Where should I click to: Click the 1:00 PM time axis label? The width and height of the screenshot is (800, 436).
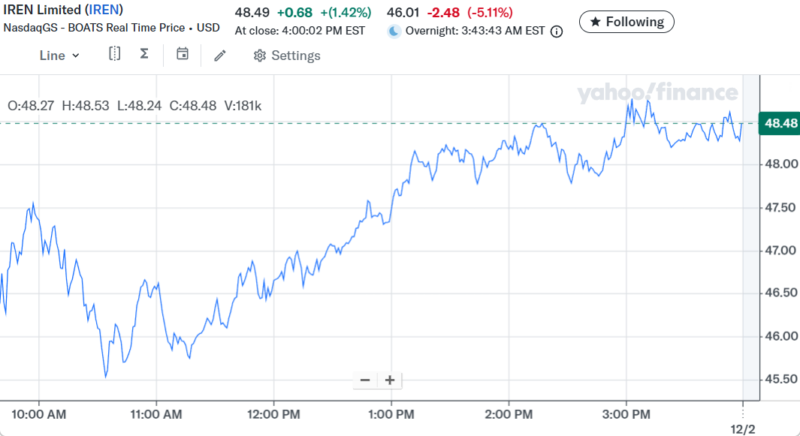[391, 413]
